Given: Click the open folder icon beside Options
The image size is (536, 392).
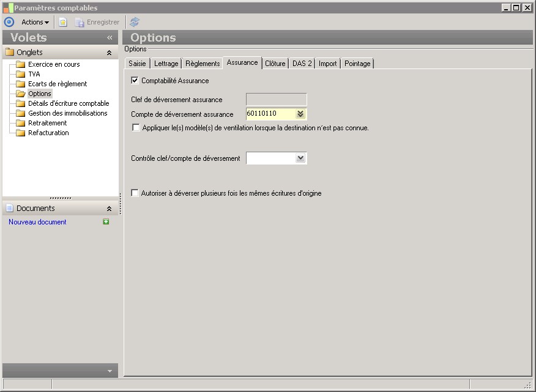Looking at the screenshot, I should (21, 94).
